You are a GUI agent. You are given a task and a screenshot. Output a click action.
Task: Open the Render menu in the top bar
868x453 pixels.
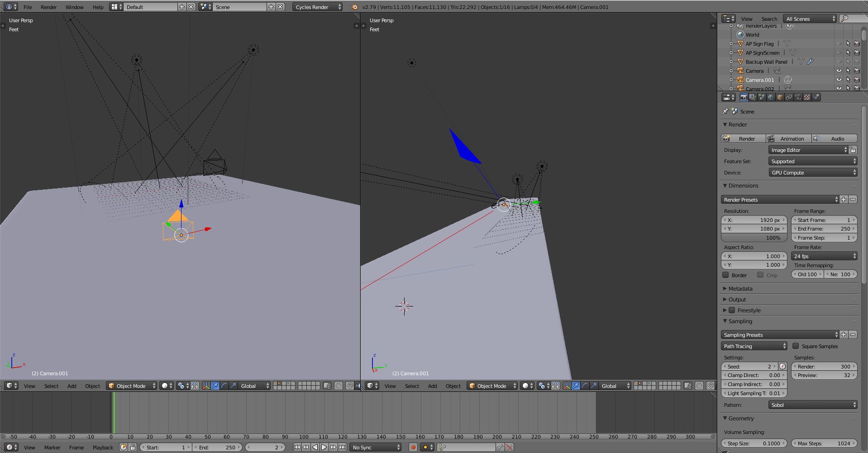point(48,7)
